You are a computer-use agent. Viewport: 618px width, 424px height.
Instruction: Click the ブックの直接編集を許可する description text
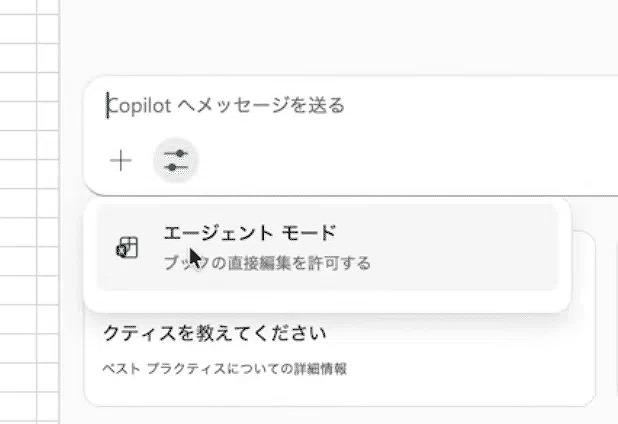[267, 263]
